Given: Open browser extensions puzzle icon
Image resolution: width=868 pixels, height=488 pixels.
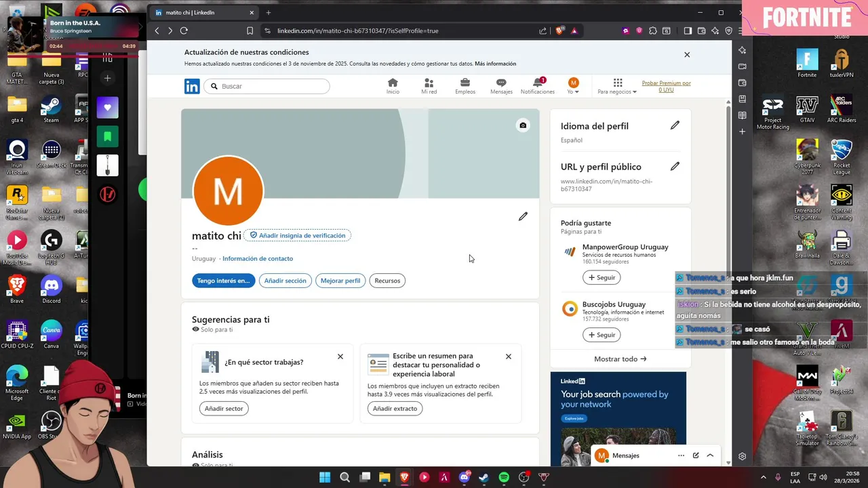Looking at the screenshot, I should click(x=653, y=30).
